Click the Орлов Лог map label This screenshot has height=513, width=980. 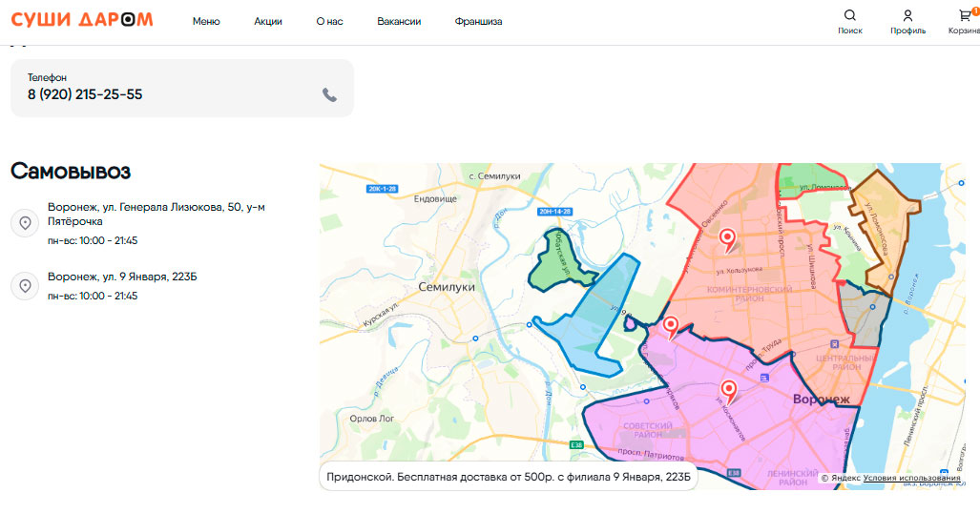click(372, 419)
